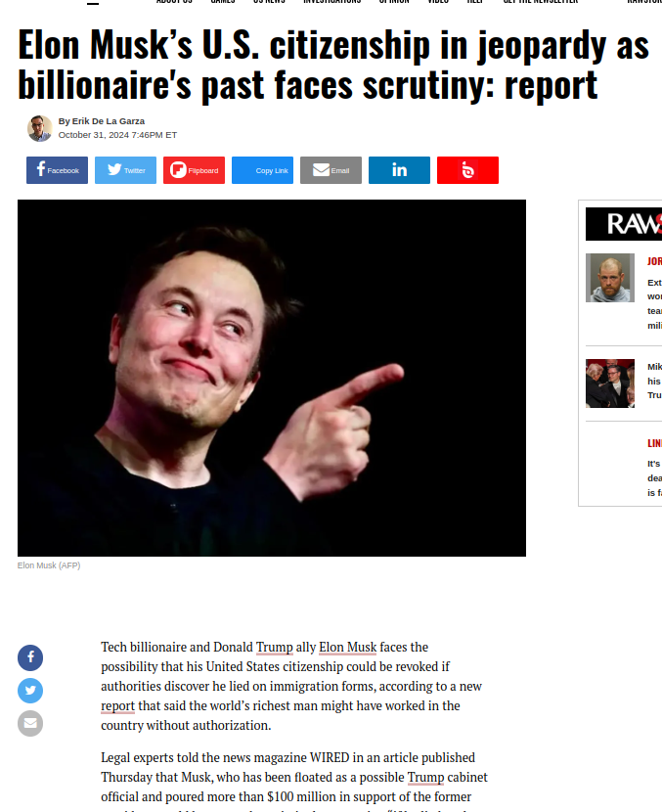The image size is (662, 812).
Task: Click round Facebook icon beside article text
Action: pyautogui.click(x=30, y=657)
